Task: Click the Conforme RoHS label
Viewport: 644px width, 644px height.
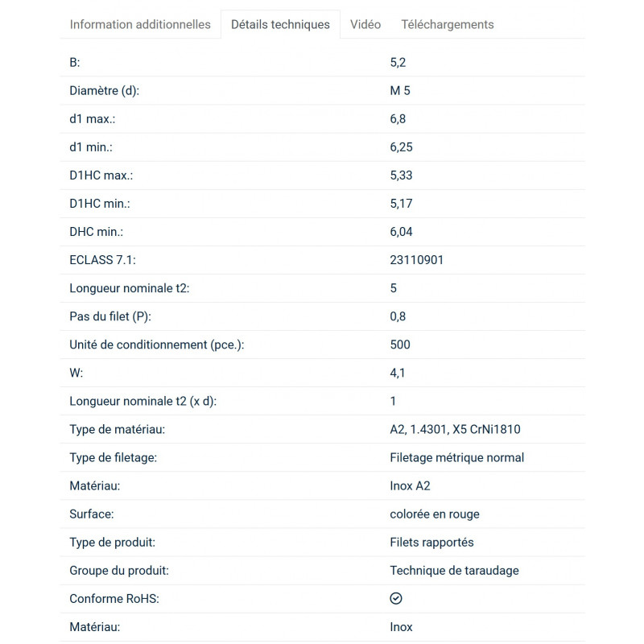Action: (x=114, y=599)
